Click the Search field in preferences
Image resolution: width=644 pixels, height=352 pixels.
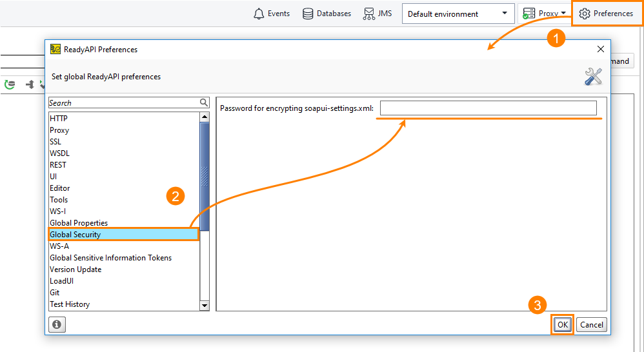(124, 103)
